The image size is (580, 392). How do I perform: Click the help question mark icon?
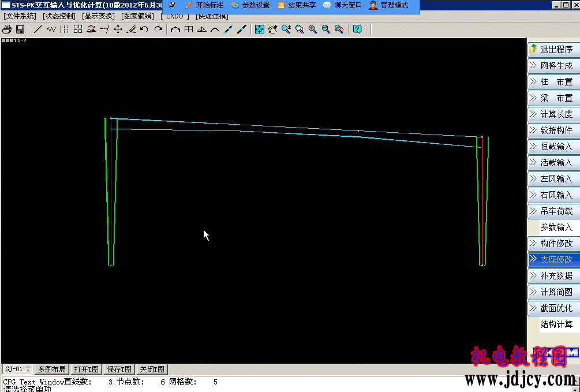pyautogui.click(x=357, y=29)
